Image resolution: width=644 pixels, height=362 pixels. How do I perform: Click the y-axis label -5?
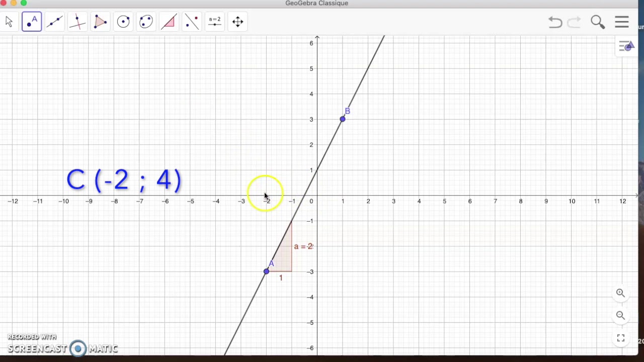310,322
